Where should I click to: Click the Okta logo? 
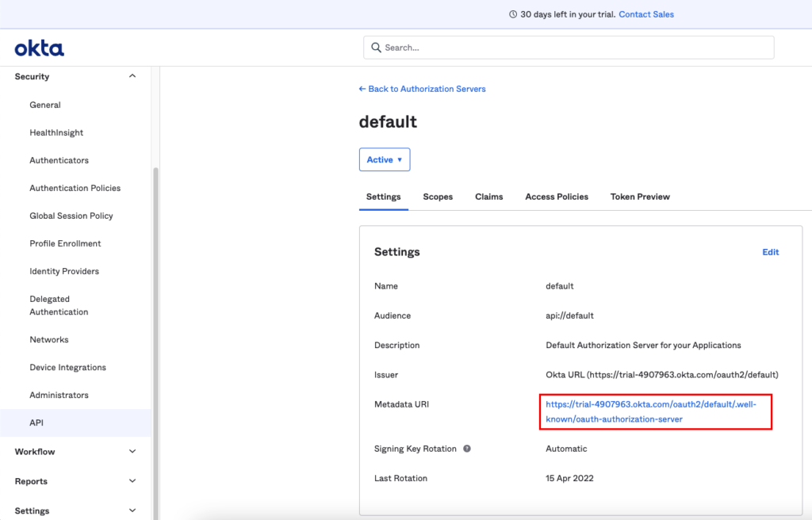pyautogui.click(x=39, y=48)
